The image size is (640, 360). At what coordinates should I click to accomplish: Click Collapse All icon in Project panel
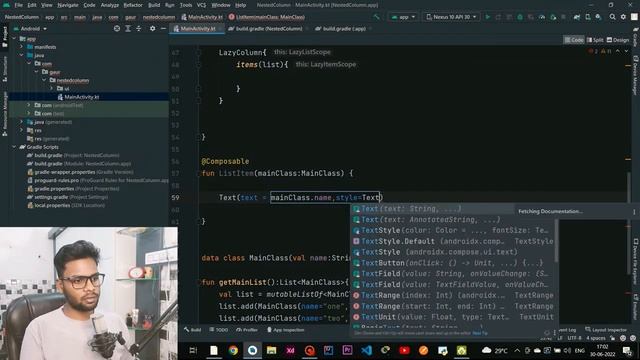[139, 29]
